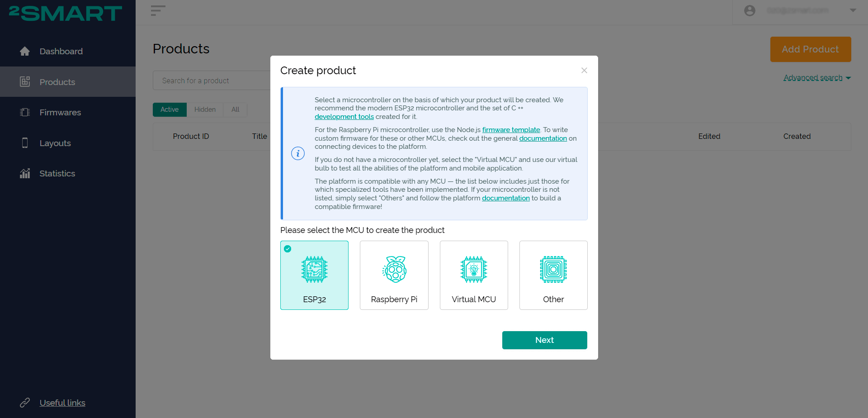The image size is (868, 418).
Task: Close the Create product dialog
Action: 584,71
